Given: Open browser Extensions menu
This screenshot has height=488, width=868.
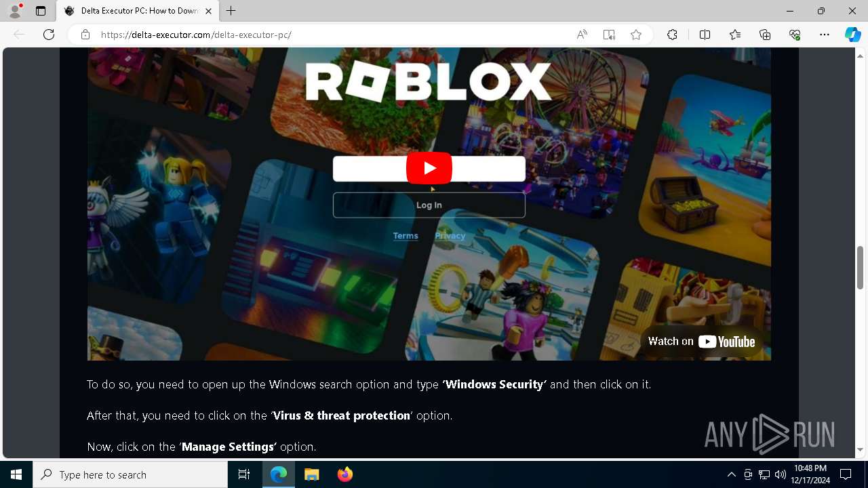Looking at the screenshot, I should (x=672, y=35).
